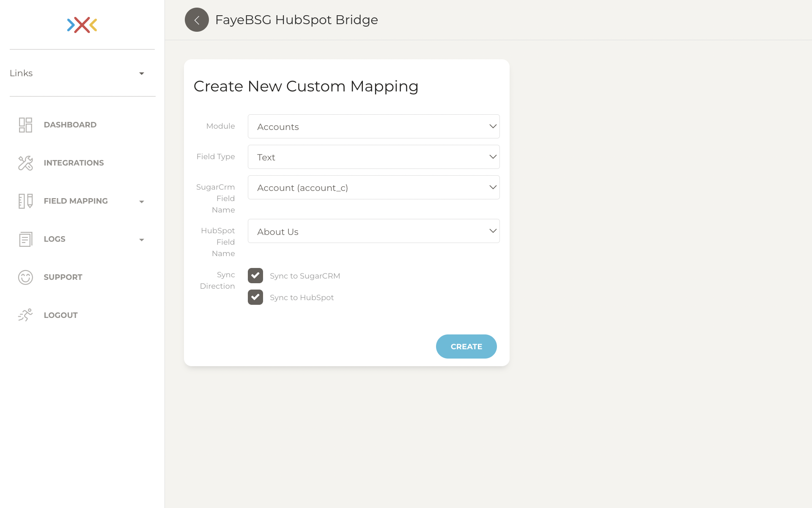The image size is (812, 508).
Task: Click the Logs navigation icon
Action: coord(25,239)
